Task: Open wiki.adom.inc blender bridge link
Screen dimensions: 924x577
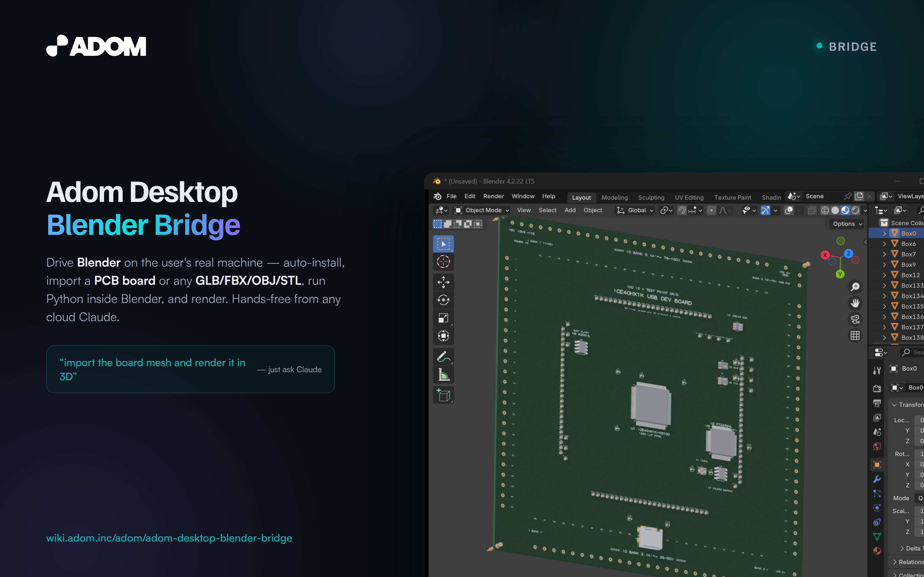Action: pos(169,538)
